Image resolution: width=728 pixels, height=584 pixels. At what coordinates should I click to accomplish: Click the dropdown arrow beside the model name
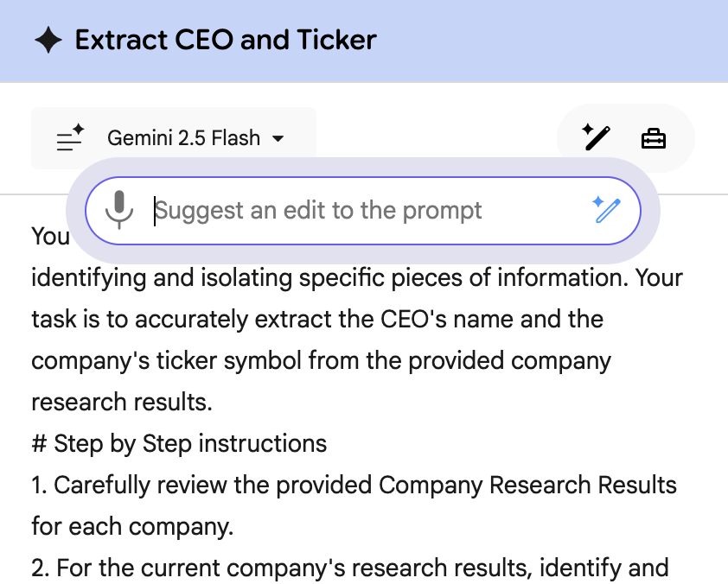[x=278, y=137]
